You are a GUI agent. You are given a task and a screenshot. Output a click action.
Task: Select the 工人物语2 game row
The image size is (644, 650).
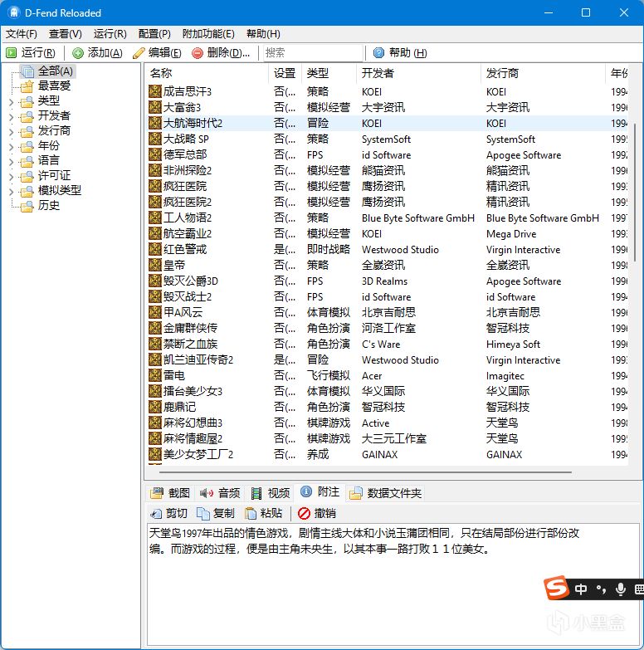click(x=388, y=217)
